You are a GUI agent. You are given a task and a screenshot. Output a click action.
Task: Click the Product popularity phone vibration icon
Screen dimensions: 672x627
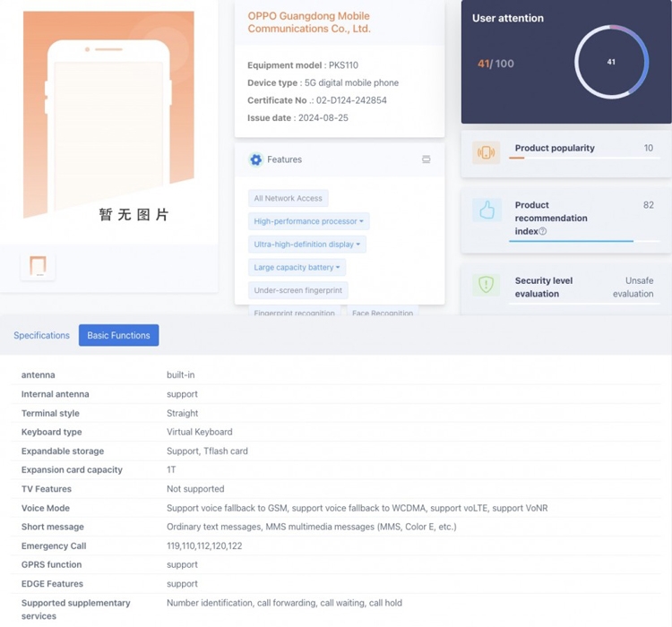[486, 152]
